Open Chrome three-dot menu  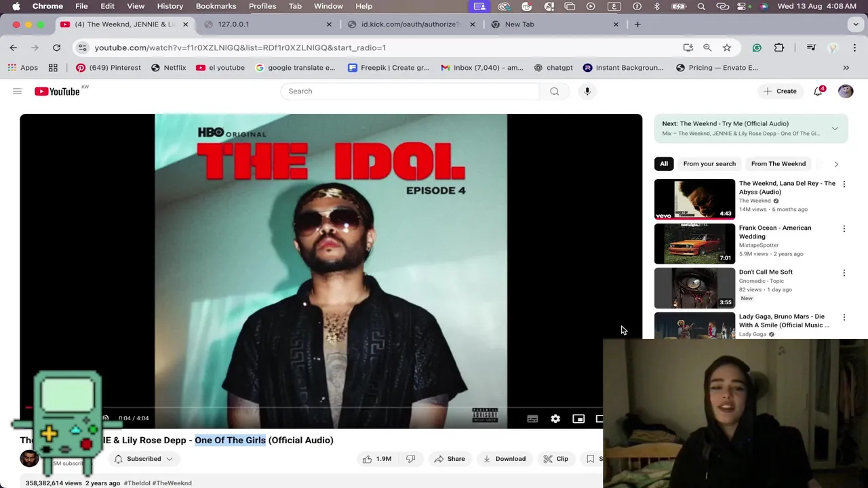point(854,47)
